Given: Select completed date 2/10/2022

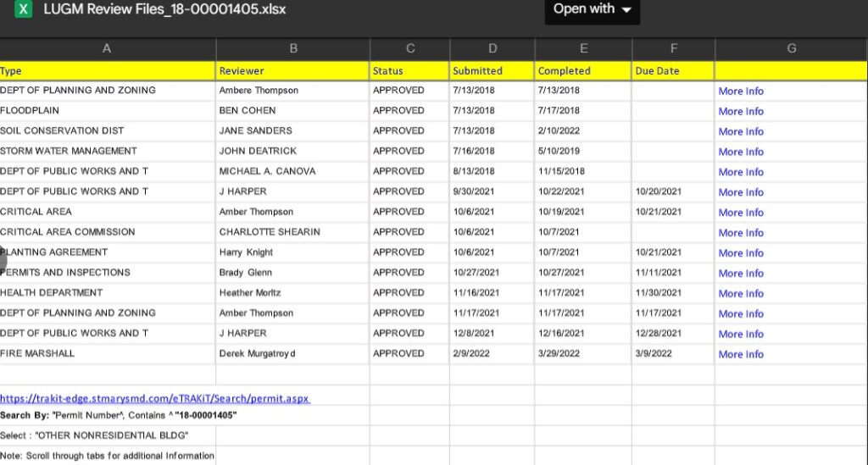Looking at the screenshot, I should click(583, 130).
